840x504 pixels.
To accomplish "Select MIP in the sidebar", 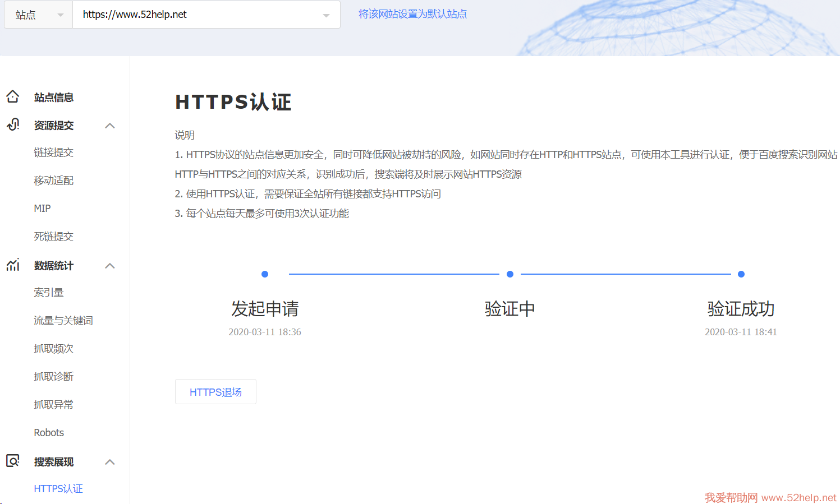I will tap(42, 209).
